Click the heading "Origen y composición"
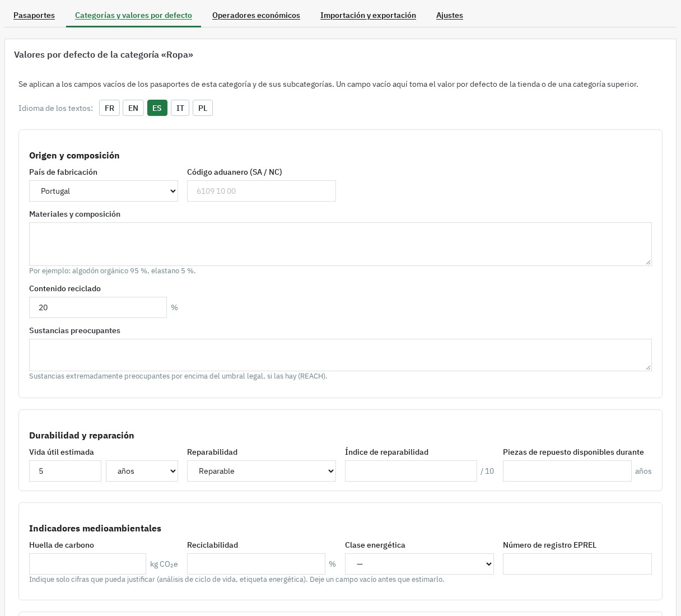681x616 pixels. [x=74, y=155]
